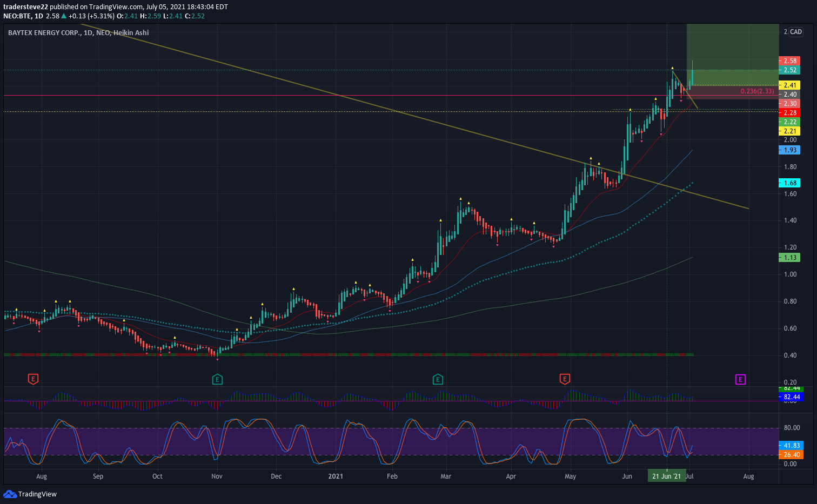Select the grey 2.40 price label
Viewport: 817px width, 504px height.
(x=789, y=95)
